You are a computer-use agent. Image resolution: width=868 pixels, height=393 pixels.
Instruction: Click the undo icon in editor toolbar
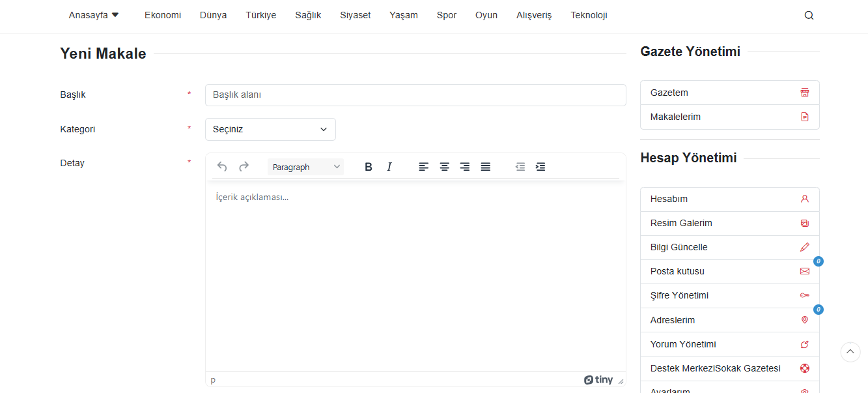(x=222, y=167)
